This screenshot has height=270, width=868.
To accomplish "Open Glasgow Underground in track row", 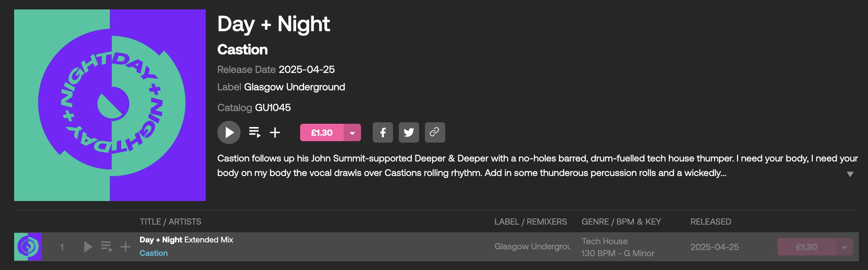I will tap(532, 247).
